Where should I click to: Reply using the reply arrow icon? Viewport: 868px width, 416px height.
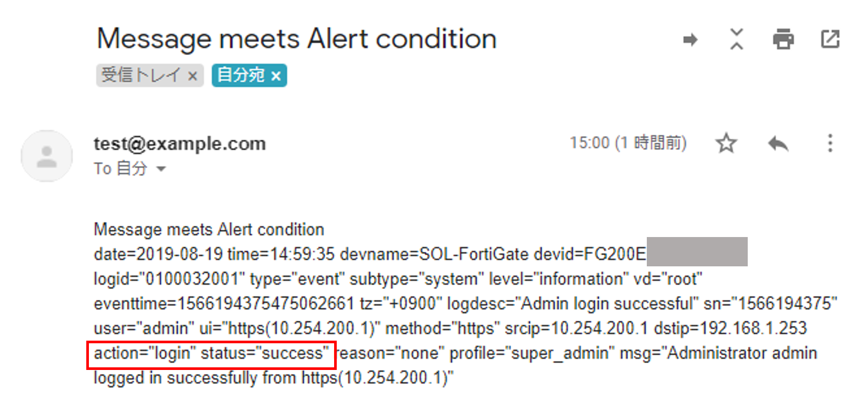(778, 143)
